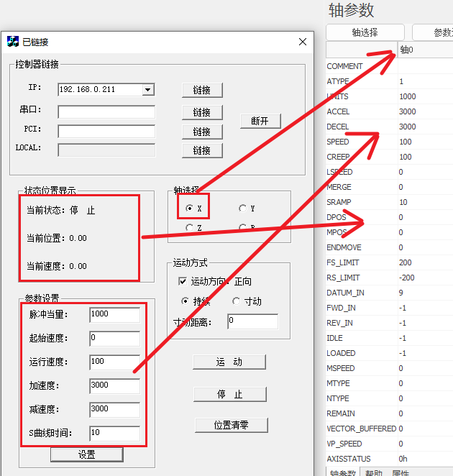The height and width of the screenshot is (476, 453).
Task: Select the 持续 continuous motion radio button
Action: coord(185,301)
